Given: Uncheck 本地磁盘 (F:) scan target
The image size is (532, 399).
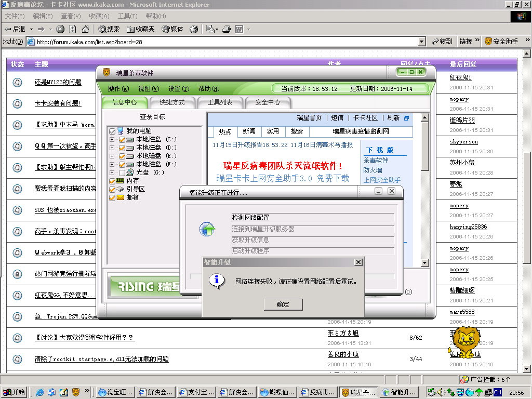Looking at the screenshot, I should point(122,164).
